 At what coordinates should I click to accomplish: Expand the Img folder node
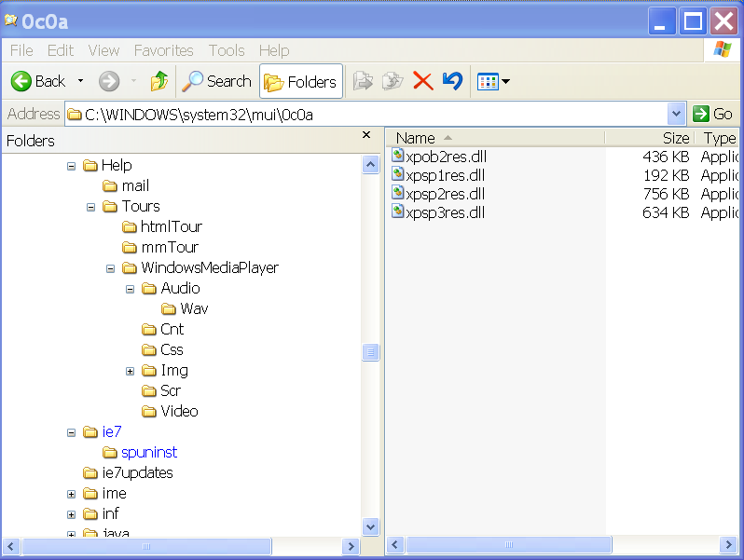coord(130,371)
